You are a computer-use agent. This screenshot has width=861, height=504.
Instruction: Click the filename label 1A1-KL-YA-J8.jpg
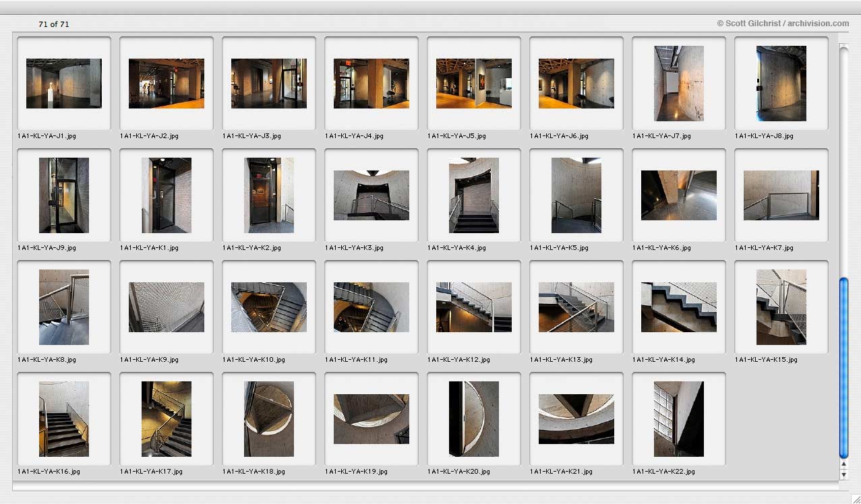(764, 136)
